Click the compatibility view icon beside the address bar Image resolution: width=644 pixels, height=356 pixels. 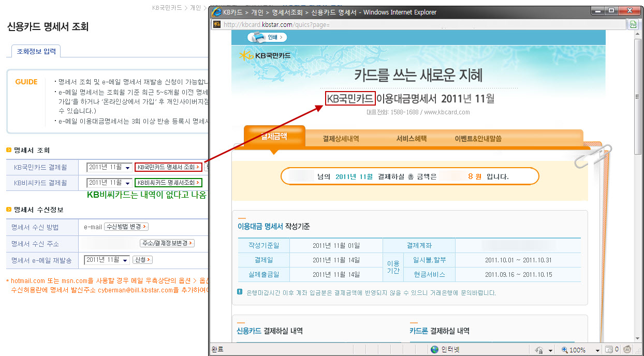point(633,24)
